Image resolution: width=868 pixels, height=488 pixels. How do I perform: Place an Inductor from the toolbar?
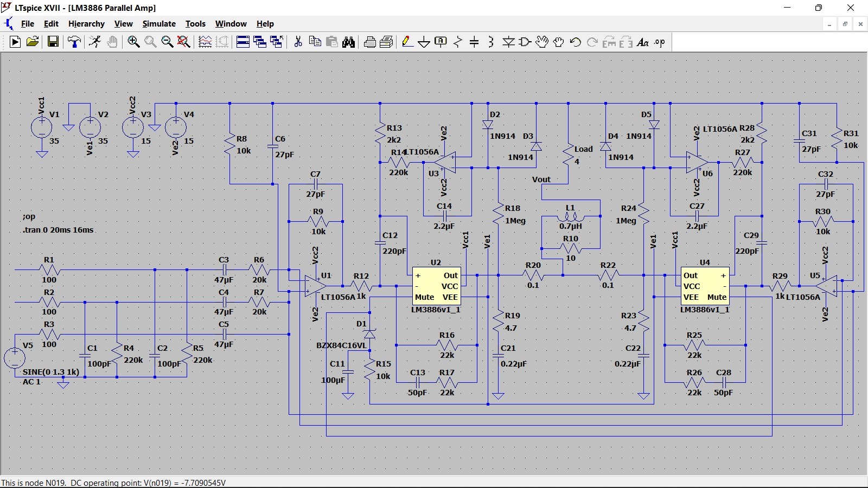click(x=492, y=42)
